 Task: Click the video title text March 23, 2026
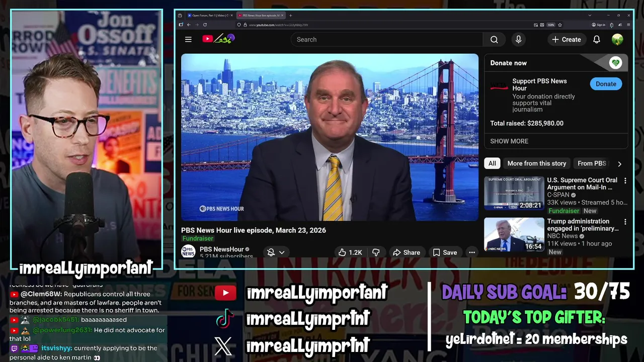coord(301,230)
